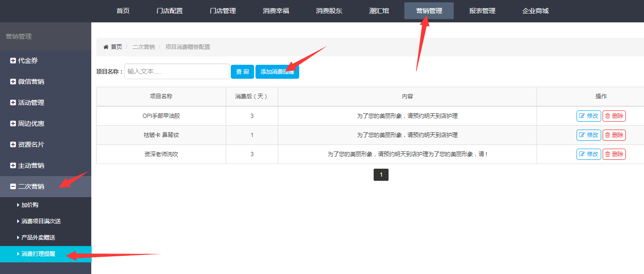Image resolution: width=644 pixels, height=274 pixels.
Task: Open the 加价购 submenu item
Action: click(46, 205)
